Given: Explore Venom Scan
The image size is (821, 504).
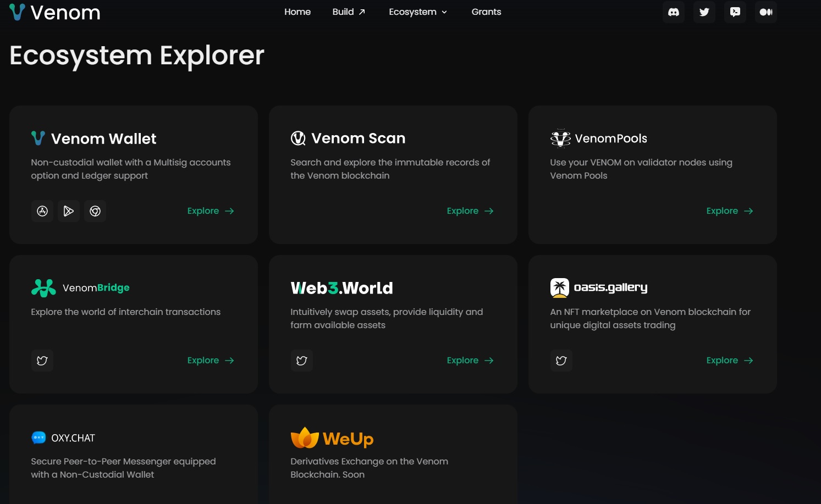Looking at the screenshot, I should [x=470, y=211].
